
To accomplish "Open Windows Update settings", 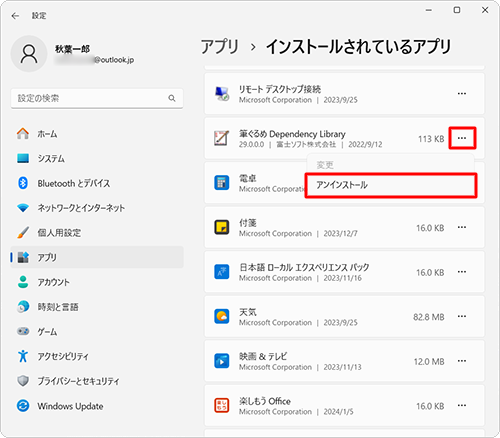I will click(x=97, y=406).
